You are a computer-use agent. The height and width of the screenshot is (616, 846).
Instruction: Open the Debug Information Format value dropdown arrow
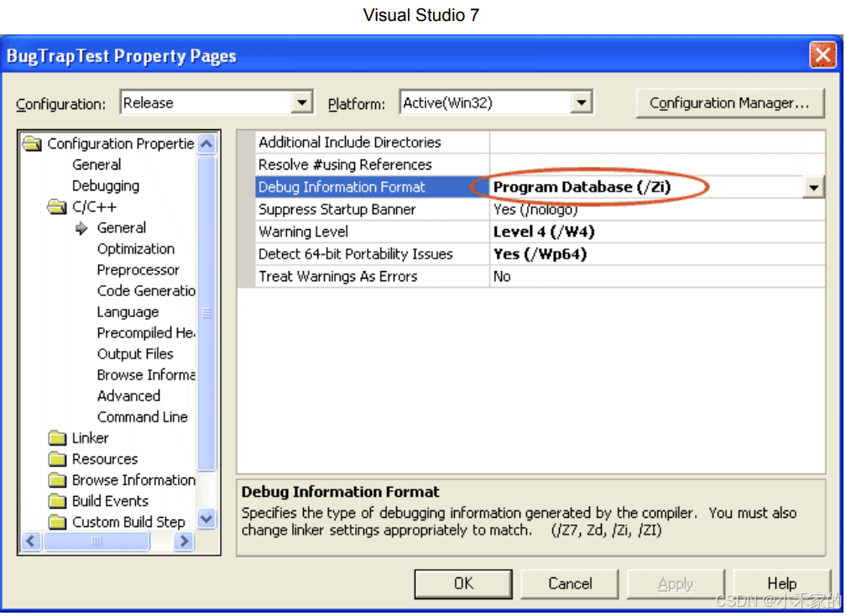pyautogui.click(x=813, y=188)
